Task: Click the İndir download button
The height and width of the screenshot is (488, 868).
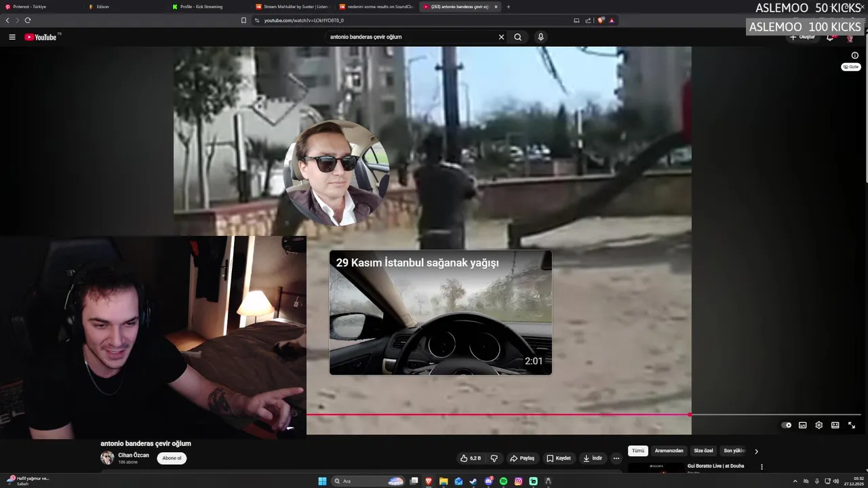Action: click(592, 458)
